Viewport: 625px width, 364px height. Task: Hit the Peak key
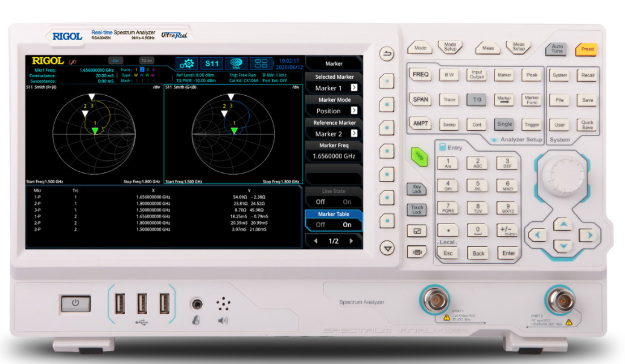click(531, 75)
